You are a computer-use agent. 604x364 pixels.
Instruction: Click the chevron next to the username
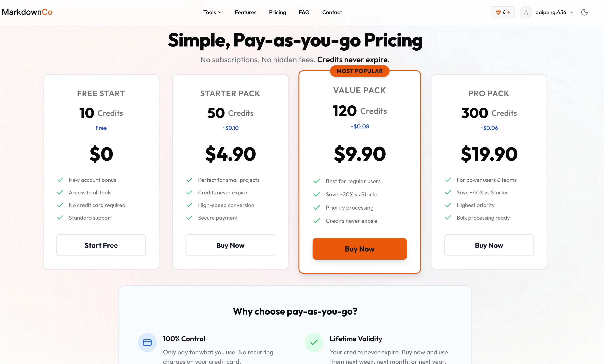tap(572, 12)
